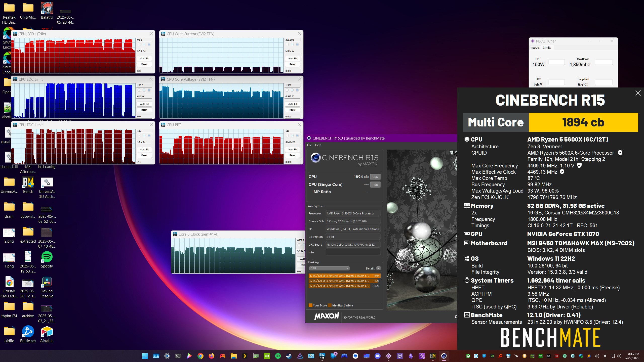Open the NVIDIA app in the taskbar

267,356
